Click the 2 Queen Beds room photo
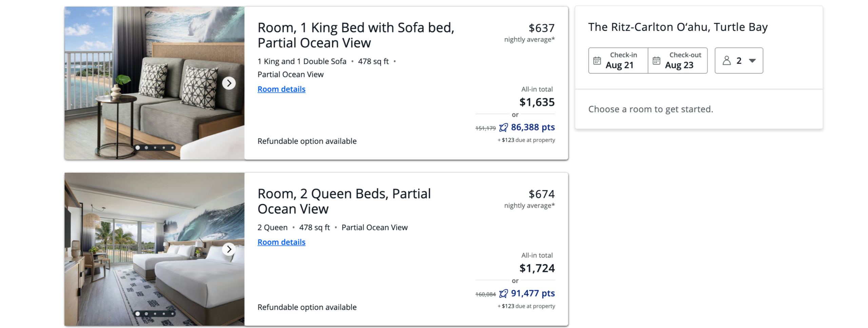 (x=154, y=249)
